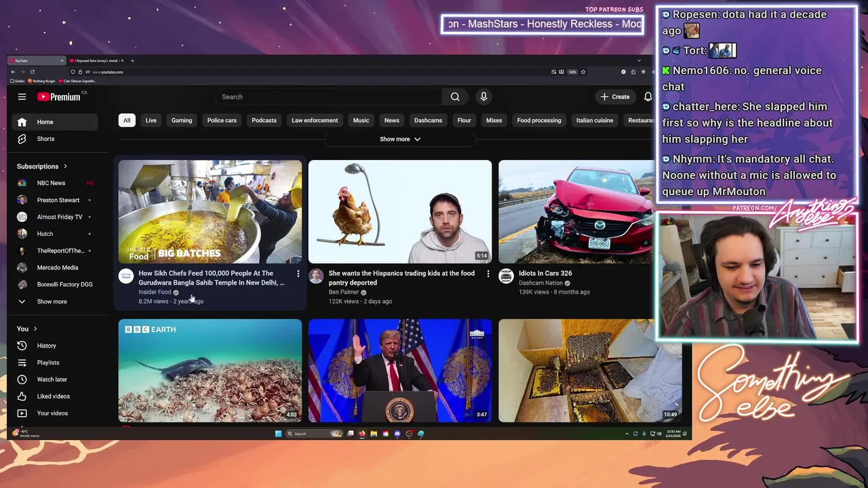The image size is (868, 488).
Task: Open Mercado Media subscription
Action: point(55,268)
